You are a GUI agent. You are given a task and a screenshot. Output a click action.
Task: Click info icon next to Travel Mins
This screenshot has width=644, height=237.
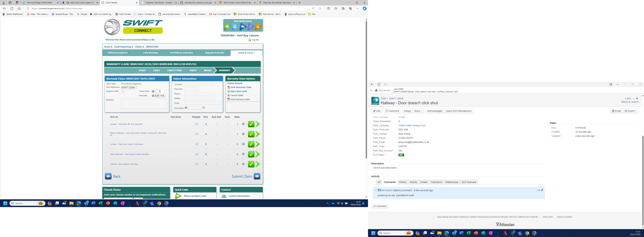(x=153, y=91)
